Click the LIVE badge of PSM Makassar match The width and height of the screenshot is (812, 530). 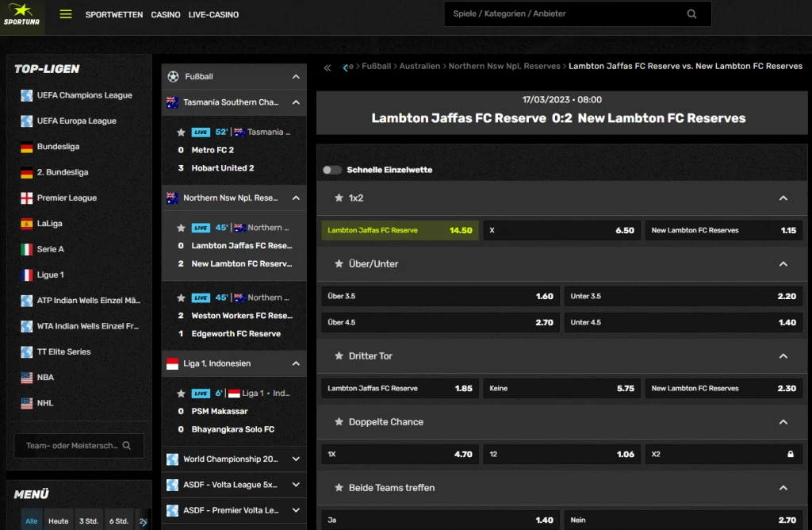[x=201, y=394]
